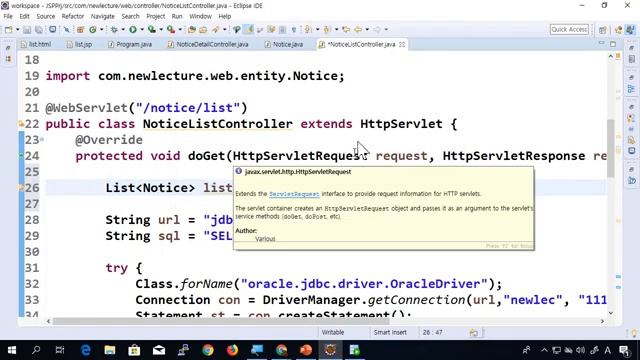Image resolution: width=640 pixels, height=360 pixels.
Task: Close the NoticeListController.java tab
Action: (x=402, y=44)
